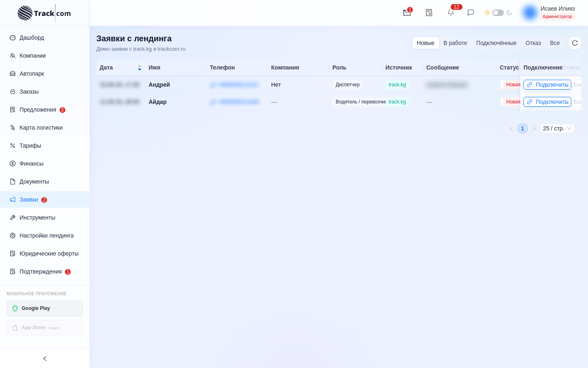Go to next page arrow
The width and height of the screenshot is (588, 368).
click(534, 128)
